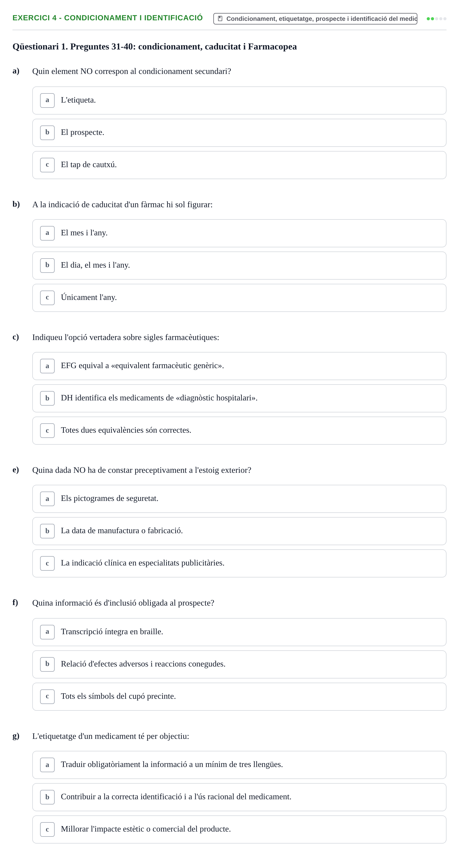Choose 'DH identifica els medicaments' option
Viewport: 459px width, 868px height.
pos(239,398)
